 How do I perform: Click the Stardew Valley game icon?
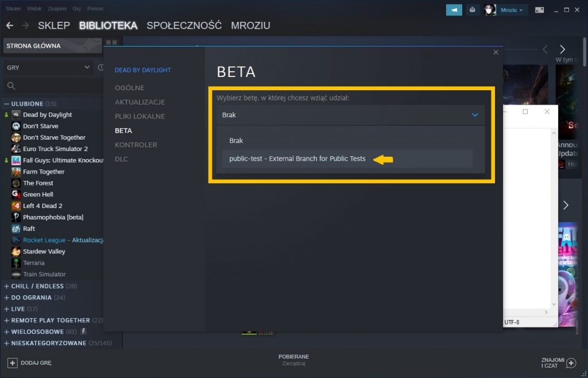coord(16,251)
